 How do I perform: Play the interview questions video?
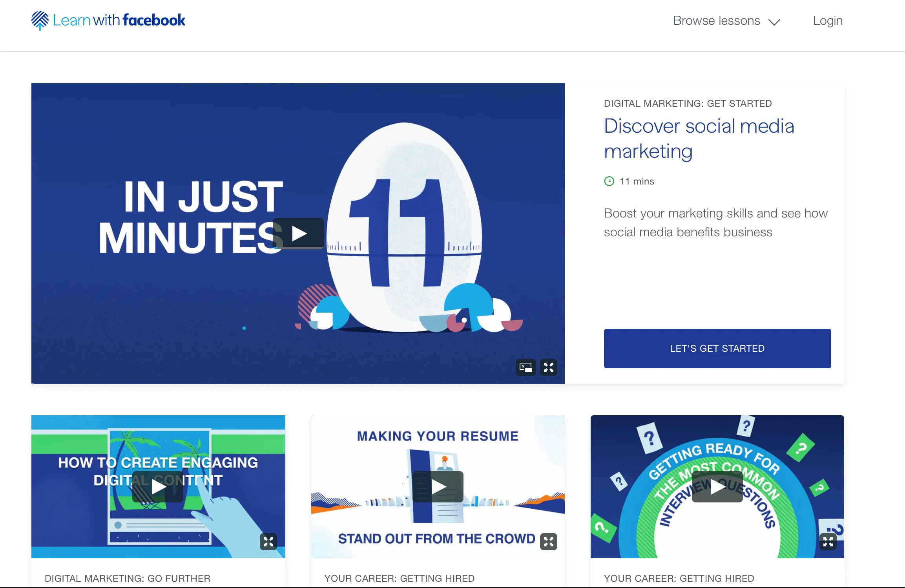coord(717,486)
